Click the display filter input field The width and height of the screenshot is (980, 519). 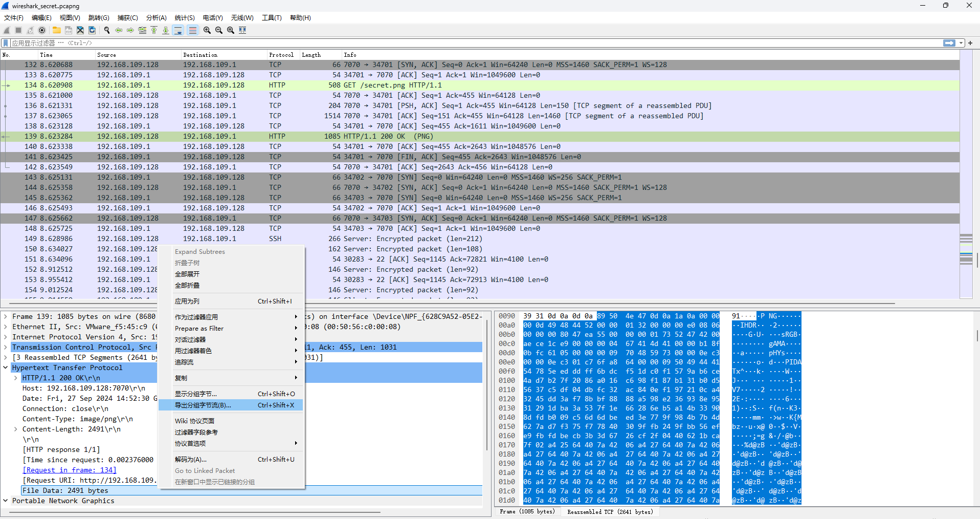460,43
